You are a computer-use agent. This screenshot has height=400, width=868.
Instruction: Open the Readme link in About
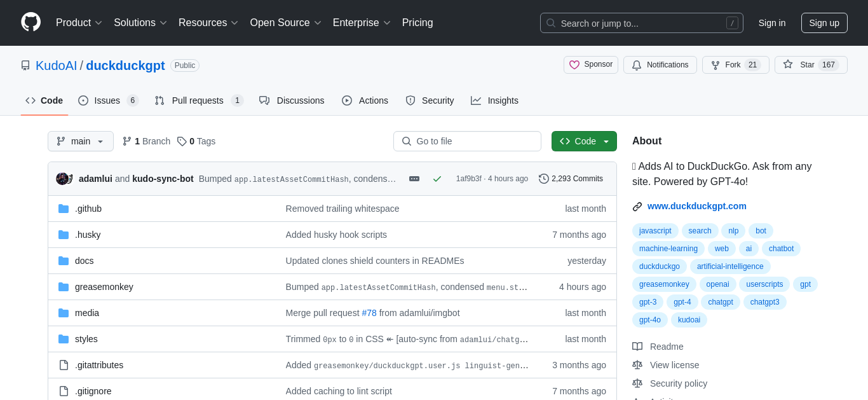click(667, 347)
